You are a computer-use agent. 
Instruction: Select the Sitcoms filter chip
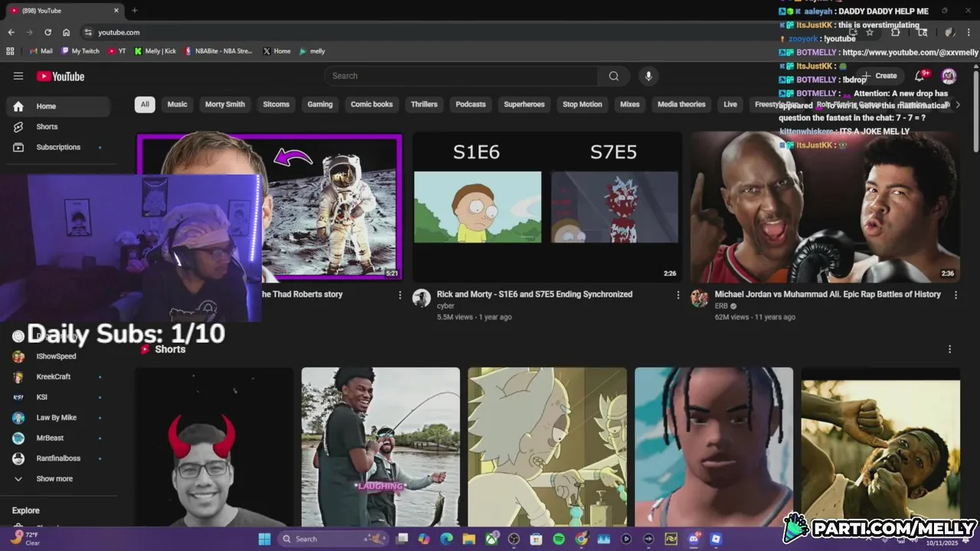coord(276,104)
